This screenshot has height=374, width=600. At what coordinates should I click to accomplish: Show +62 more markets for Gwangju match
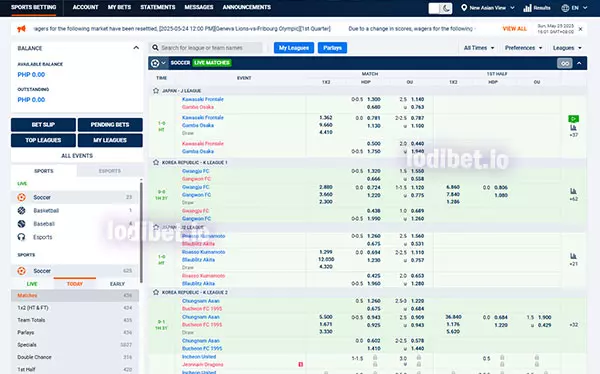(x=574, y=199)
